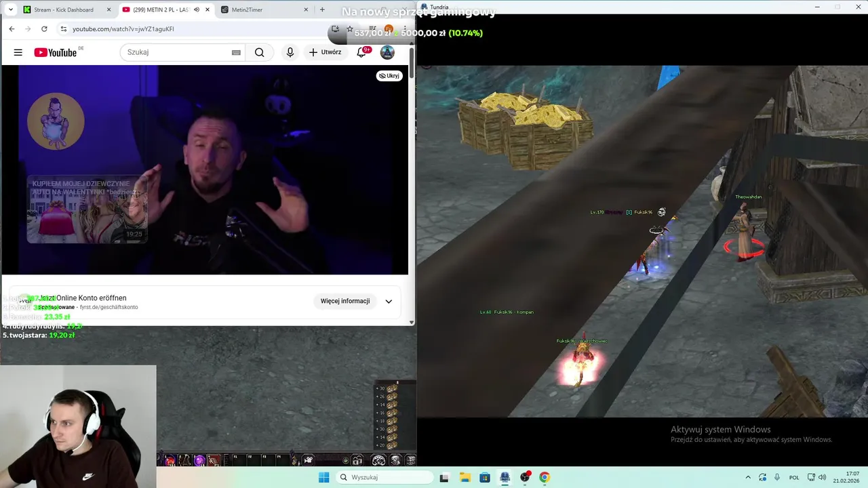Click Więcej informacji button on ad
Viewport: 868px width, 488px height.
pyautogui.click(x=345, y=301)
